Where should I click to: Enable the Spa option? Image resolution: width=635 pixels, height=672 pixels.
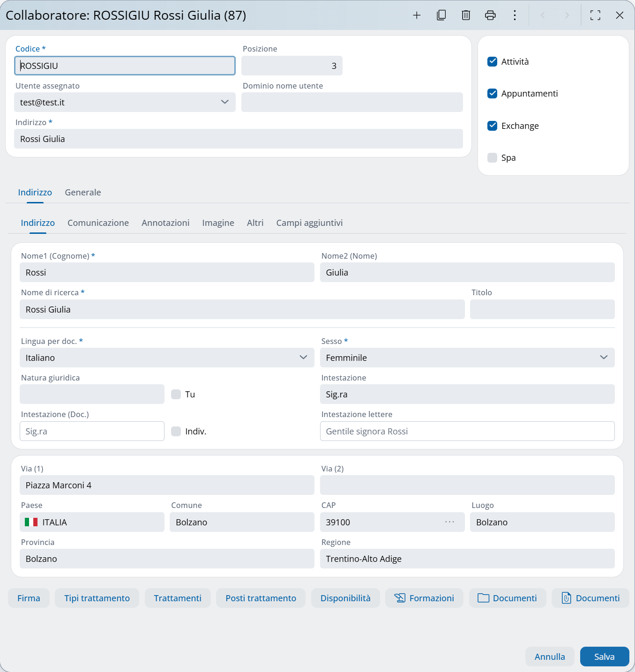tap(492, 157)
